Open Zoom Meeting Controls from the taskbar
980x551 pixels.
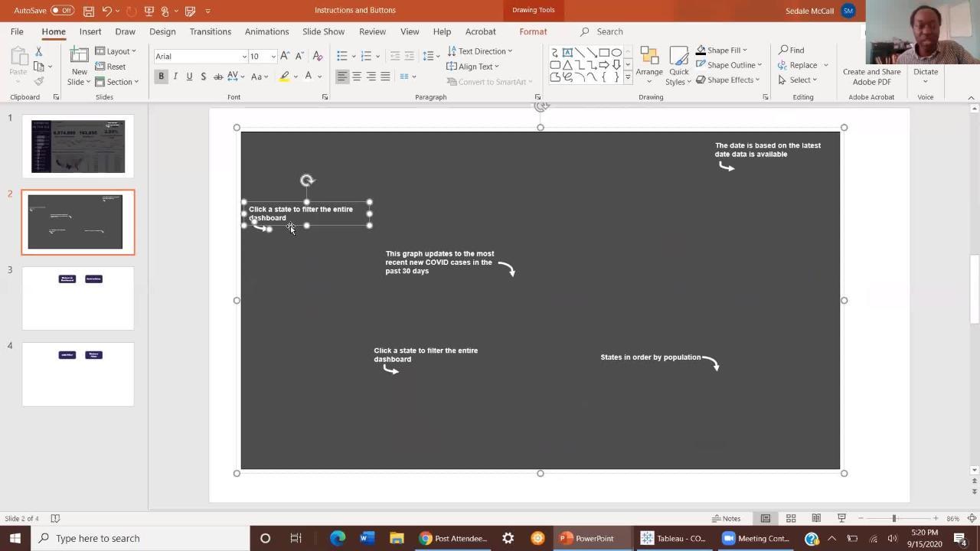click(x=756, y=538)
